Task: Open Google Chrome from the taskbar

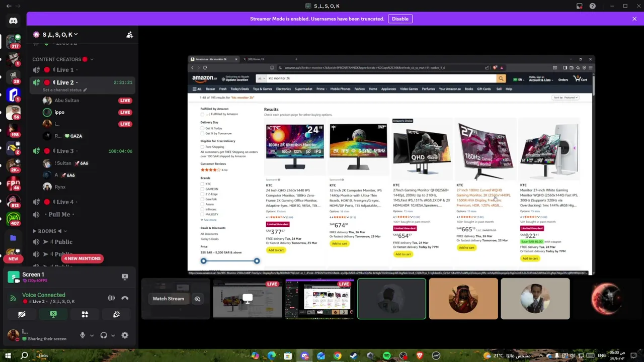Action: 337,356
